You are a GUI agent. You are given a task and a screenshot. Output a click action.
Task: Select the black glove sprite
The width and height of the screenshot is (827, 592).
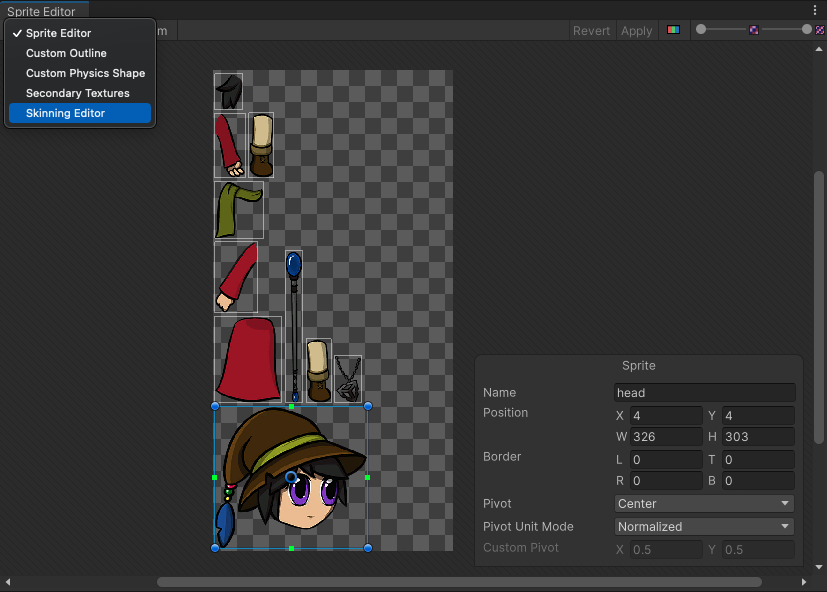(x=229, y=91)
